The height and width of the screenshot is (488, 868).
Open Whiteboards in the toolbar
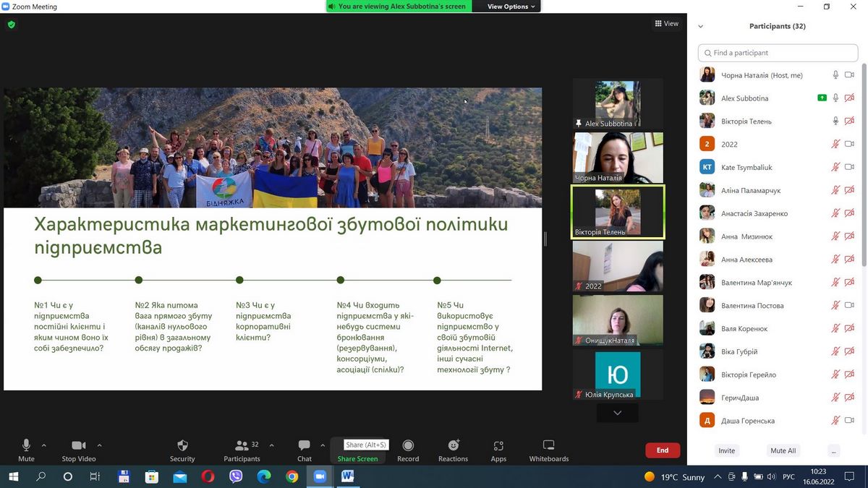[x=548, y=446]
